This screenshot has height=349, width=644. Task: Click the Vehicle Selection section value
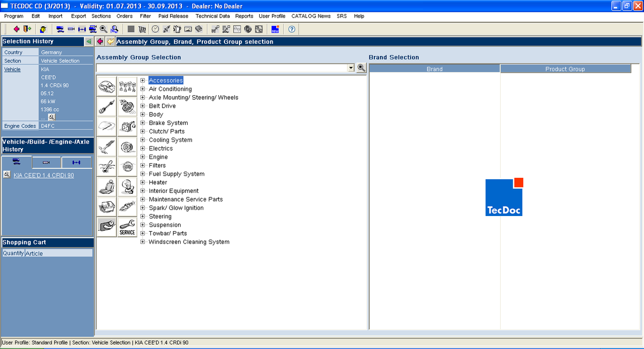coord(60,61)
